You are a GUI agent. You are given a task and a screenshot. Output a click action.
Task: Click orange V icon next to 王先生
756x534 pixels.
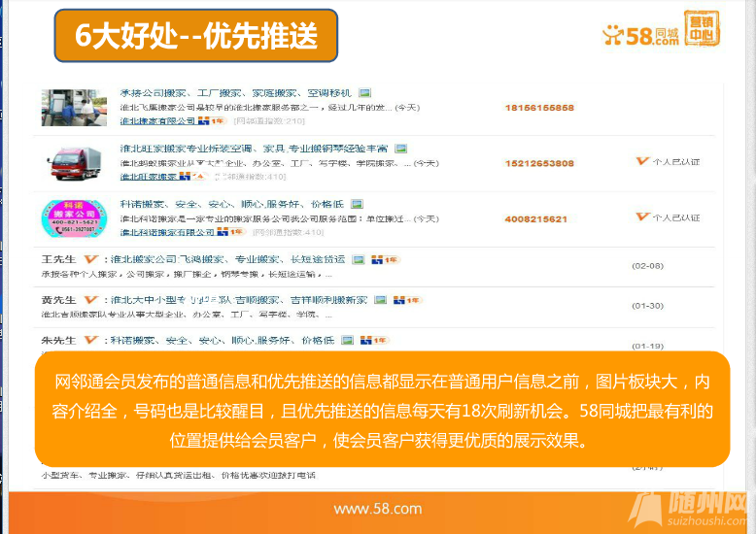pos(91,259)
